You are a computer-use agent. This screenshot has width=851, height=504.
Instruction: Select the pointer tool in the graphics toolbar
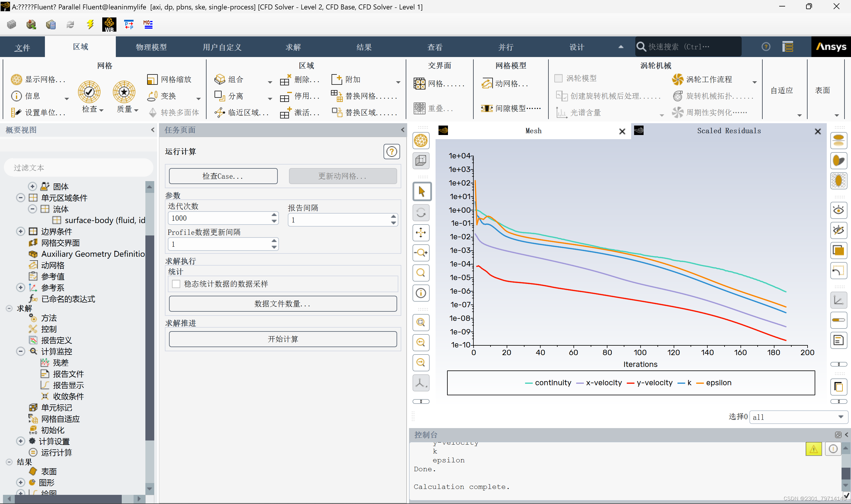click(421, 191)
